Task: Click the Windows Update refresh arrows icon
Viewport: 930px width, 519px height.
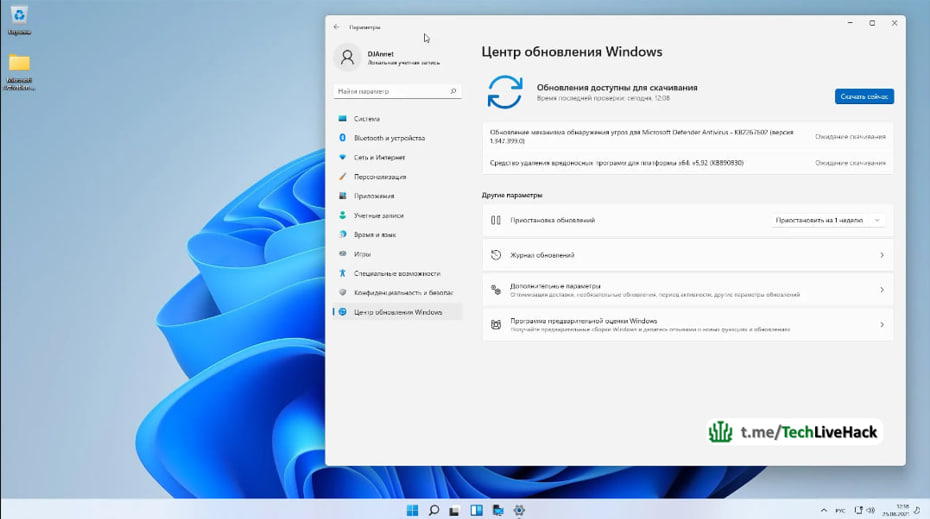Action: (x=505, y=92)
